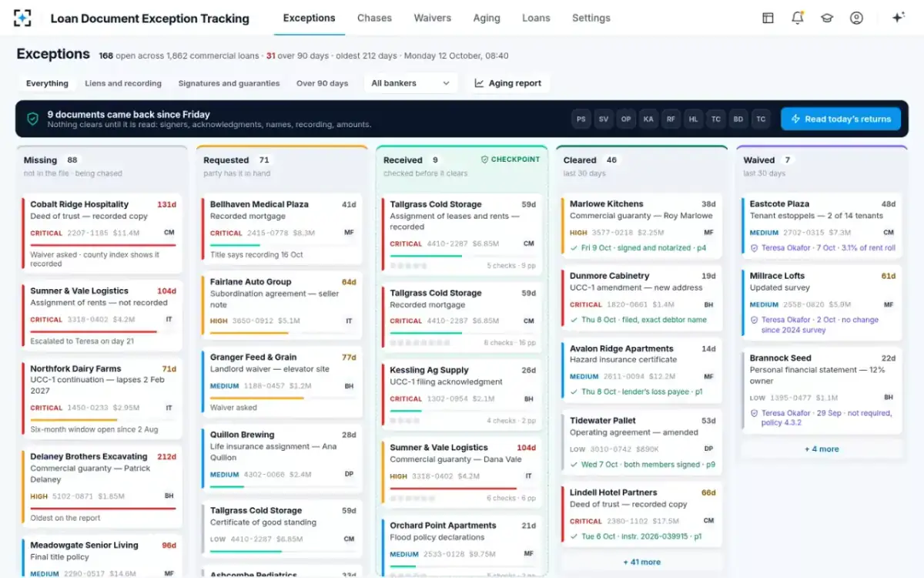
Task: Open Sumner & Vale Logistics 'Assignment of rents' card
Action: 102,316
